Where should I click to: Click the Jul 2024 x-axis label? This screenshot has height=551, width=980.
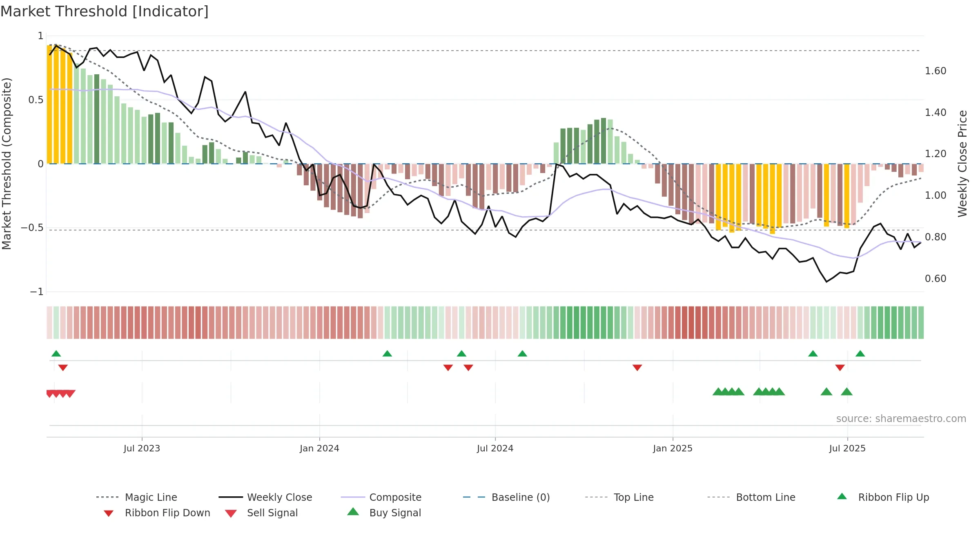pyautogui.click(x=495, y=449)
